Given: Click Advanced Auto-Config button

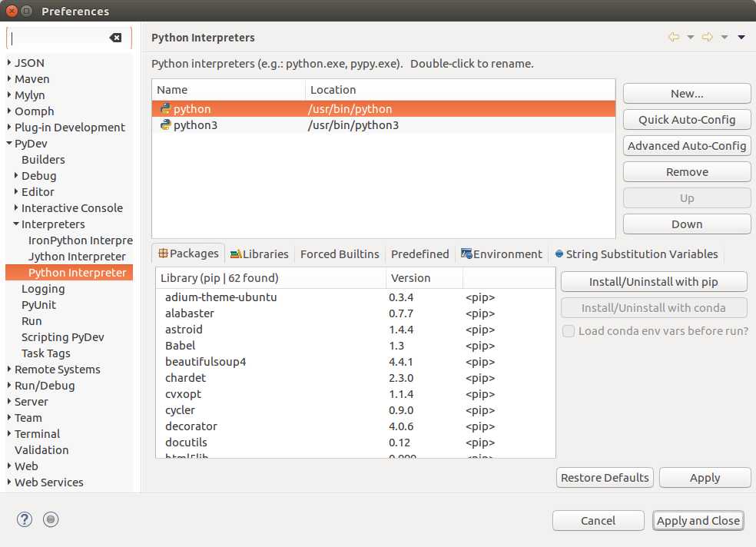Looking at the screenshot, I should 687,145.
